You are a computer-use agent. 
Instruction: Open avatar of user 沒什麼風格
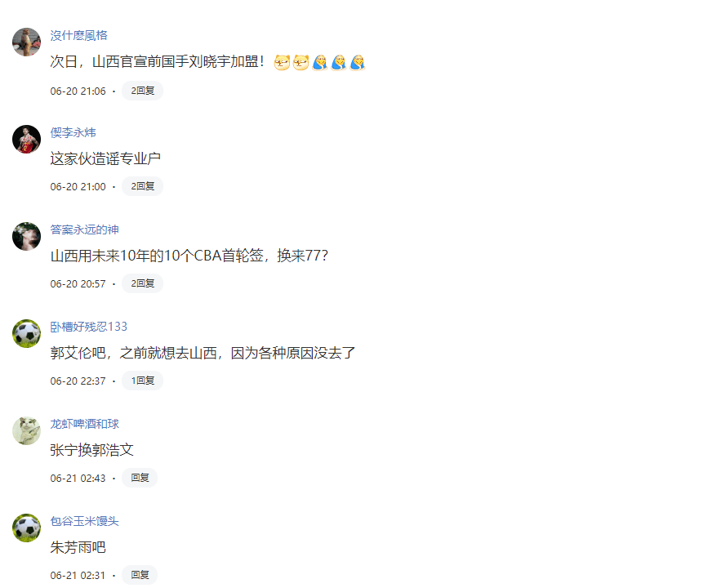[x=26, y=42]
